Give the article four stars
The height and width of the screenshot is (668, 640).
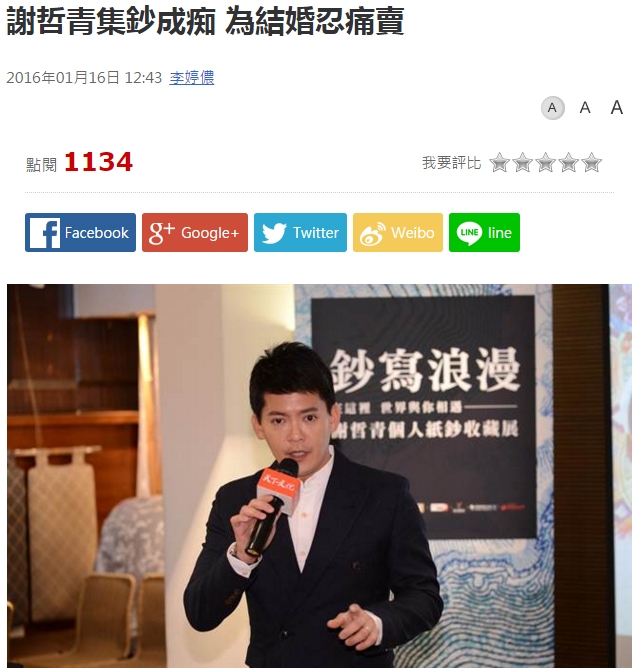pos(568,162)
